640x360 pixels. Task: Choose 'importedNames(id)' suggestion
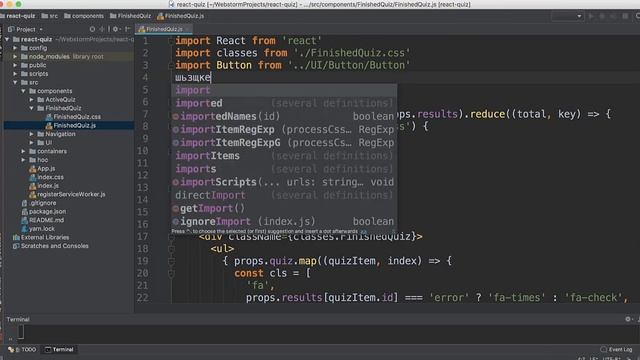(x=284, y=116)
